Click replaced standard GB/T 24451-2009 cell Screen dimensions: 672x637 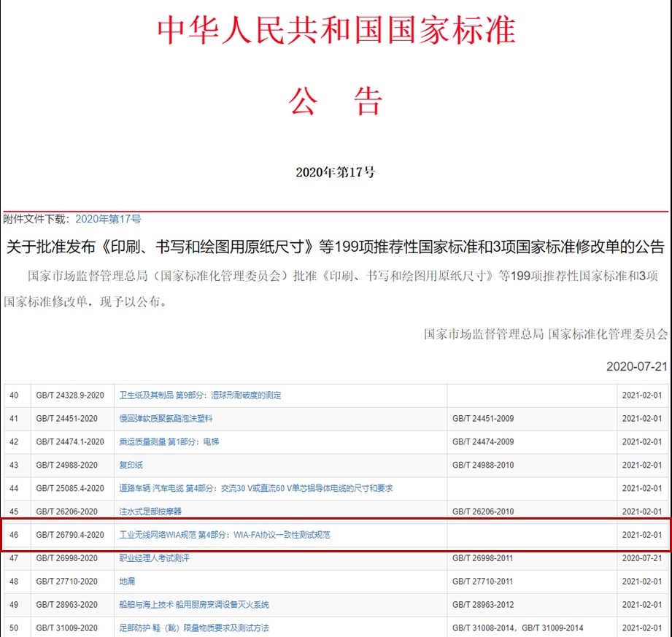483,419
